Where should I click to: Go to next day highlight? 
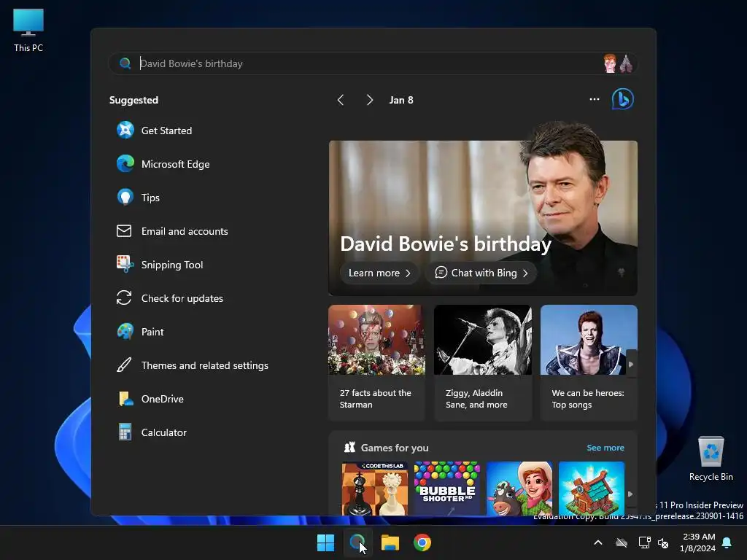(369, 99)
